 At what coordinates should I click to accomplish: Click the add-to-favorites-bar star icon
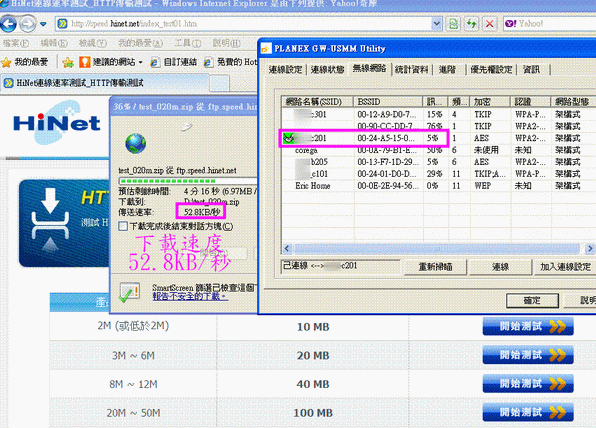(68, 62)
